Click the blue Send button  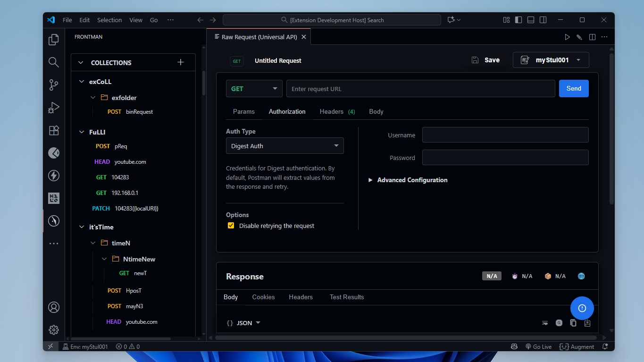tap(574, 88)
